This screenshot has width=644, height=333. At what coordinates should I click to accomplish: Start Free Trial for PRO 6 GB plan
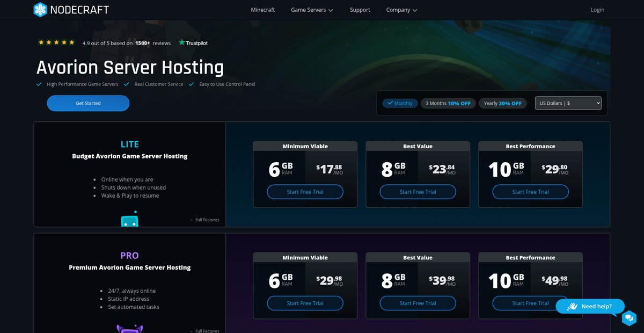coord(305,303)
